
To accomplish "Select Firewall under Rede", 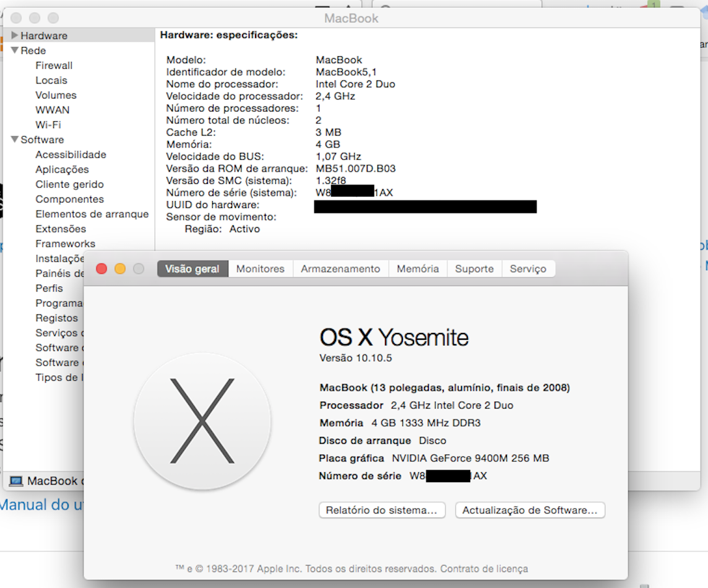I will (x=54, y=66).
